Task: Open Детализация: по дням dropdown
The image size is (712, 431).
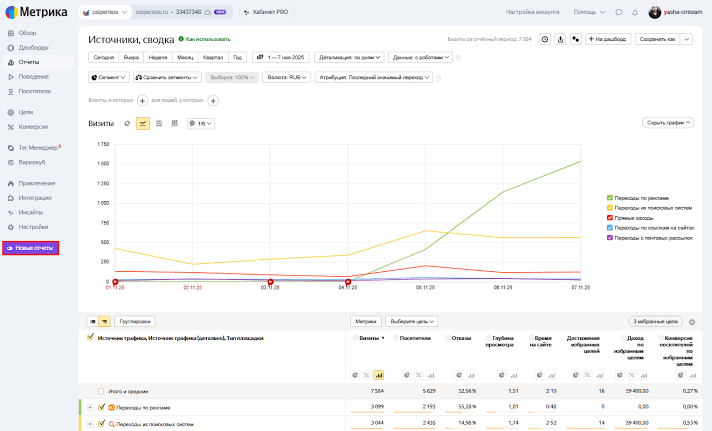Action: [x=349, y=57]
